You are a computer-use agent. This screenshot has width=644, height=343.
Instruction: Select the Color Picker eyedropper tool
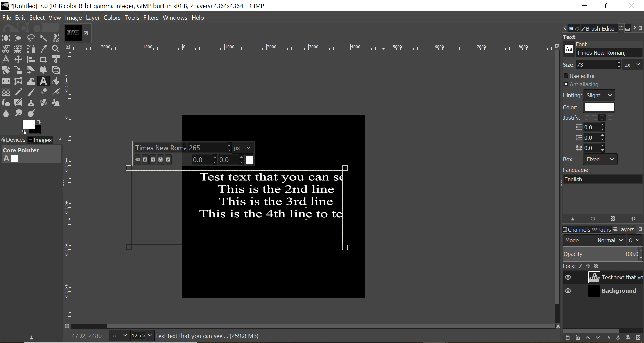44,49
